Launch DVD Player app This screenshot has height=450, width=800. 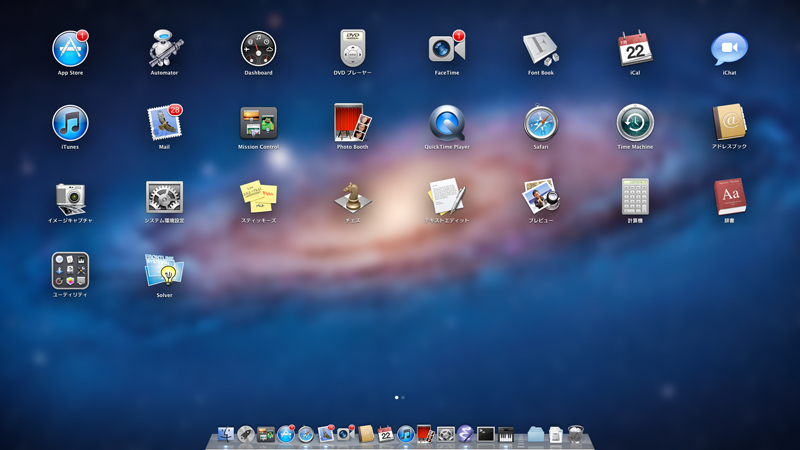click(x=352, y=49)
